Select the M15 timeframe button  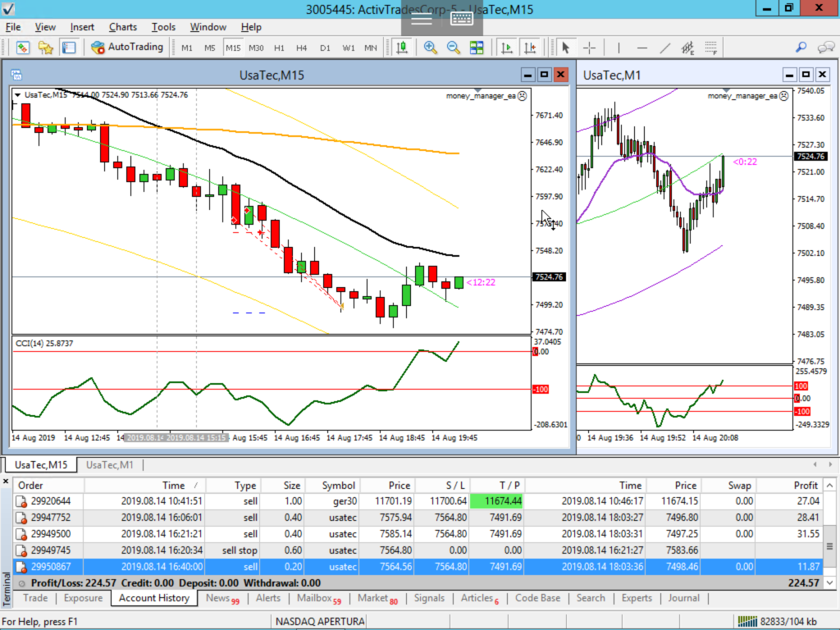pos(233,48)
